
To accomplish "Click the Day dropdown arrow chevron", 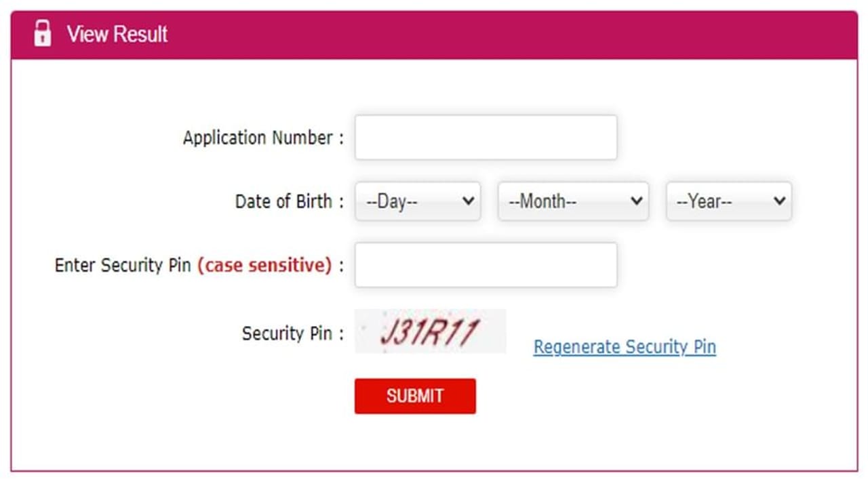I will pos(467,201).
